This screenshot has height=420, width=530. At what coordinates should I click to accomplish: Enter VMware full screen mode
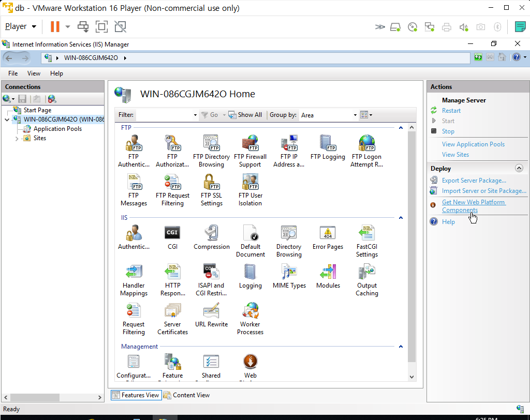(x=101, y=26)
